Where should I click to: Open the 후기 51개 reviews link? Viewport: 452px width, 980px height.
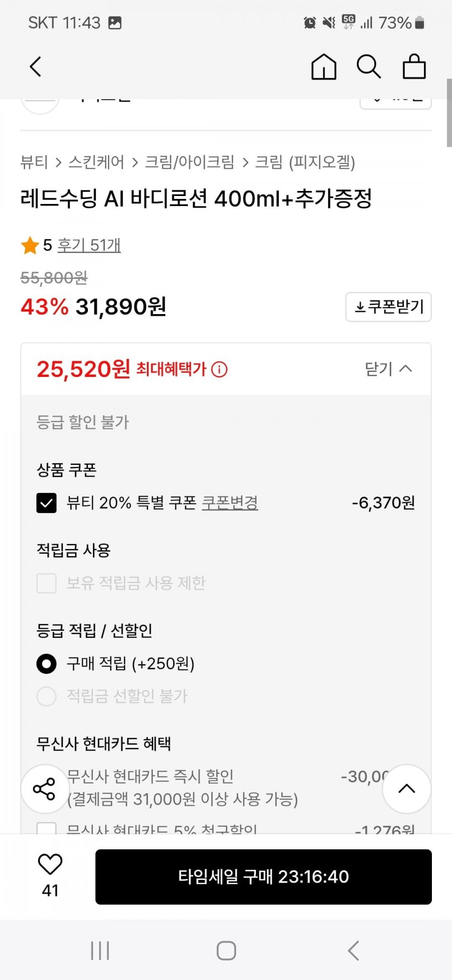89,245
